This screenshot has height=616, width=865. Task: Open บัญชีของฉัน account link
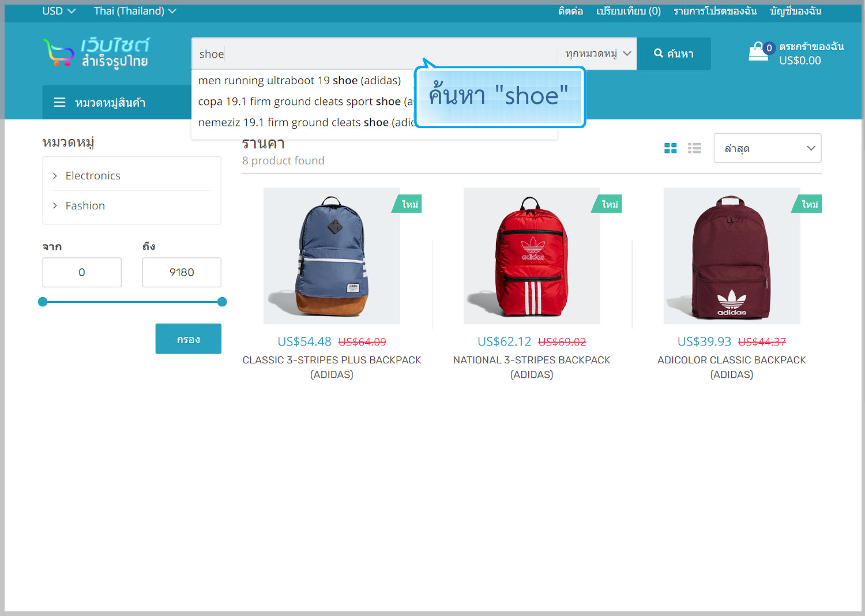tap(796, 11)
